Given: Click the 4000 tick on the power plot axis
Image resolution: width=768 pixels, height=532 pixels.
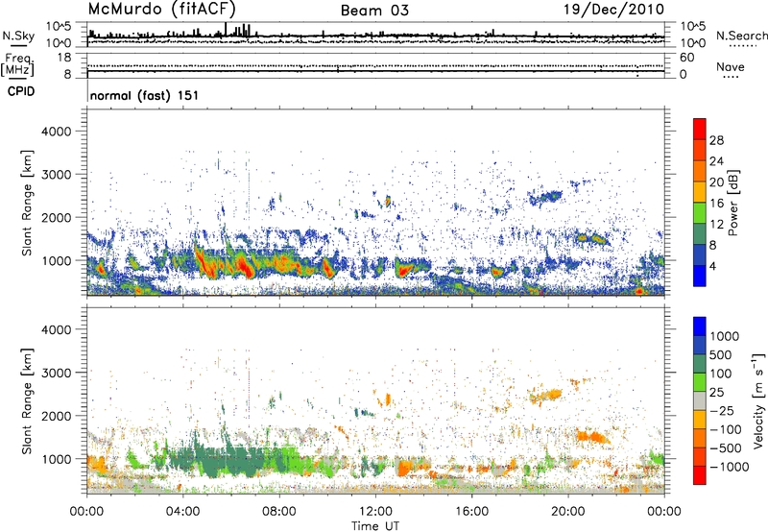Looking at the screenshot, I should pyautogui.click(x=57, y=132).
